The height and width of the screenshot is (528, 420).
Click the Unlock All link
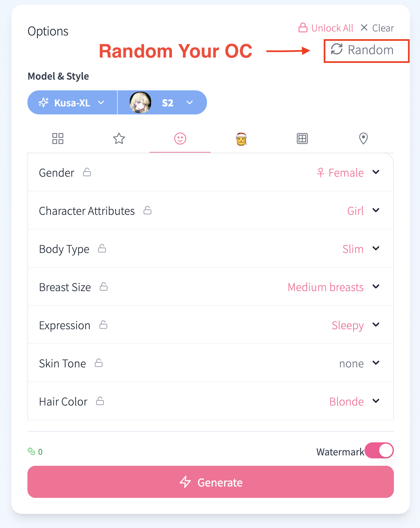pyautogui.click(x=326, y=28)
